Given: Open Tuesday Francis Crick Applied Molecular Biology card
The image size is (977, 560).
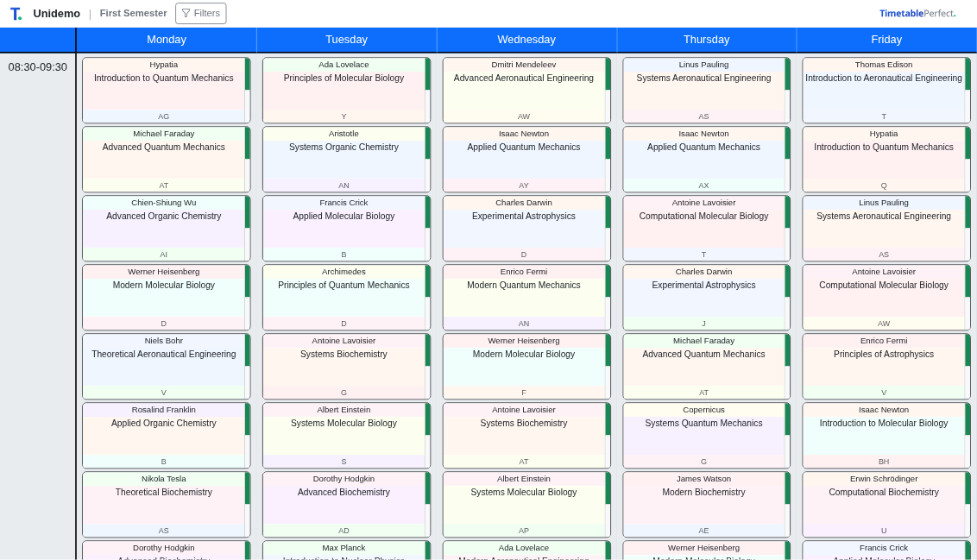Looking at the screenshot, I should point(346,229).
